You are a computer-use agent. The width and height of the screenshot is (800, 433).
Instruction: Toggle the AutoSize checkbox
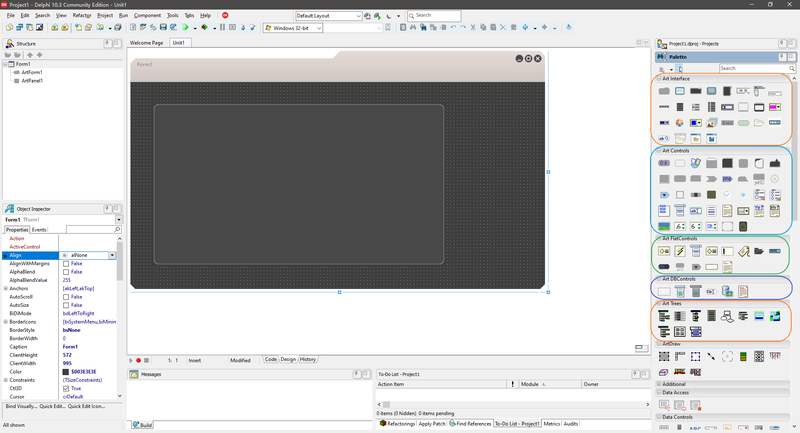click(x=66, y=305)
